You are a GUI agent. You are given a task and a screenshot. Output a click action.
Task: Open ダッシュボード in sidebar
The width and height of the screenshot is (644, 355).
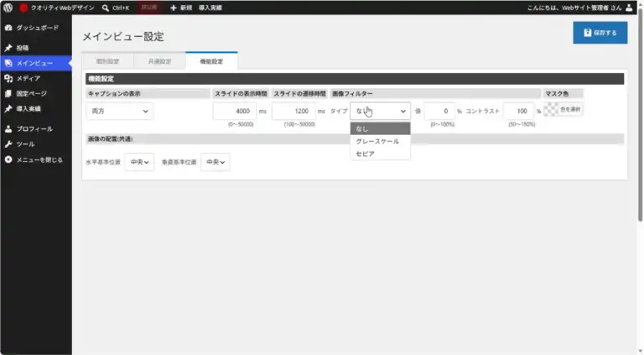(x=36, y=28)
